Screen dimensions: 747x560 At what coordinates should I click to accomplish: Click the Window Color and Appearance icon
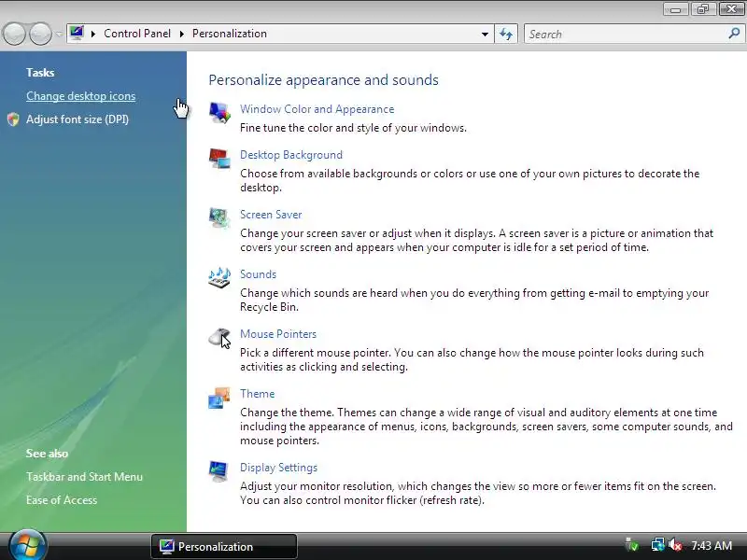[219, 113]
